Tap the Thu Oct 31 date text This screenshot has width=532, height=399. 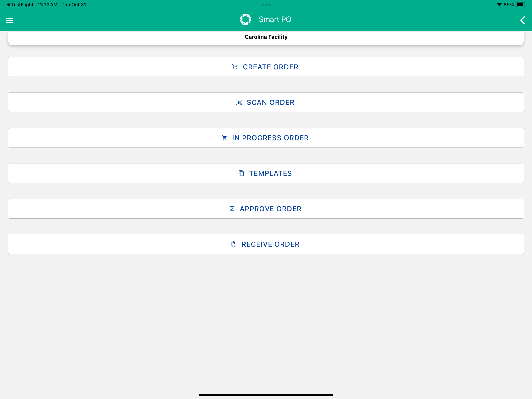pyautogui.click(x=74, y=4)
